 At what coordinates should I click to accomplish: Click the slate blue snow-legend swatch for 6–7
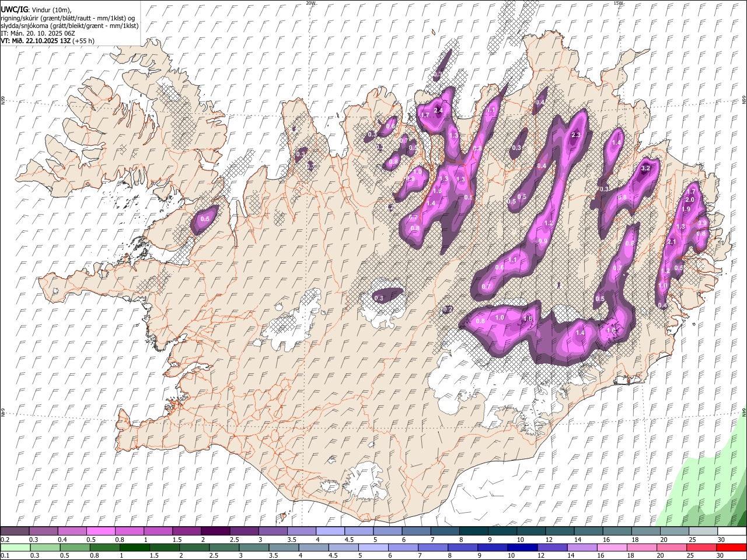tap(417, 531)
